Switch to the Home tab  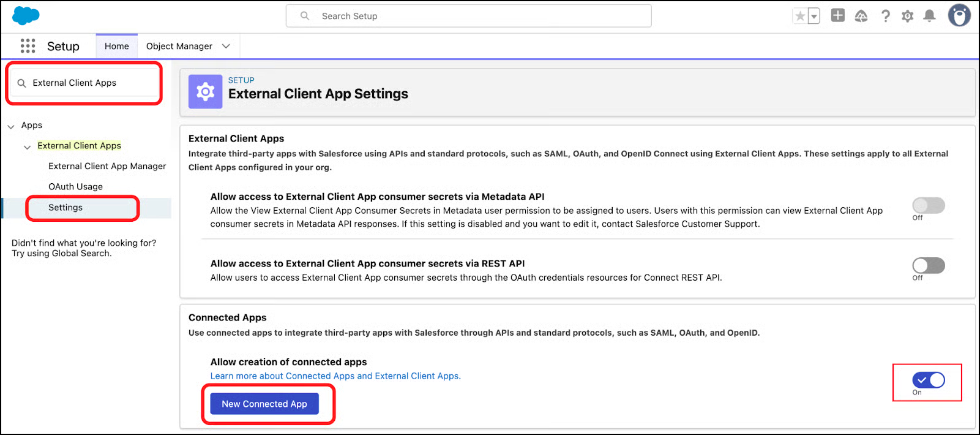click(x=116, y=47)
